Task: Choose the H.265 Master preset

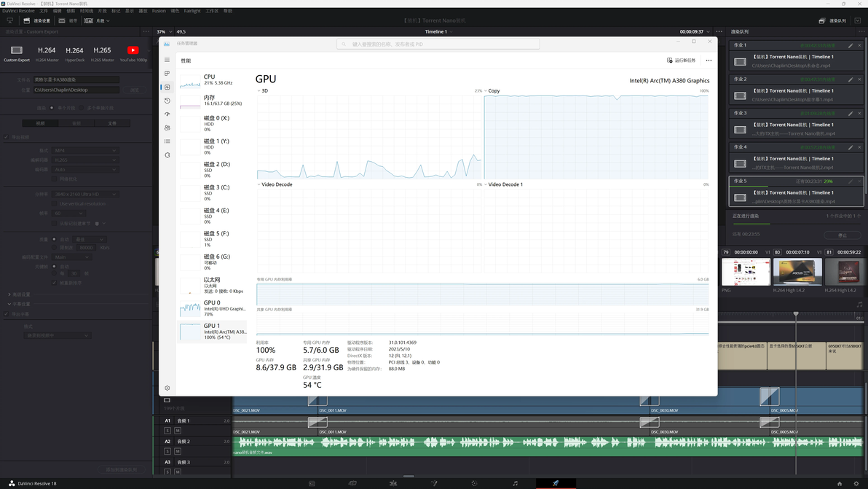Action: tap(102, 53)
